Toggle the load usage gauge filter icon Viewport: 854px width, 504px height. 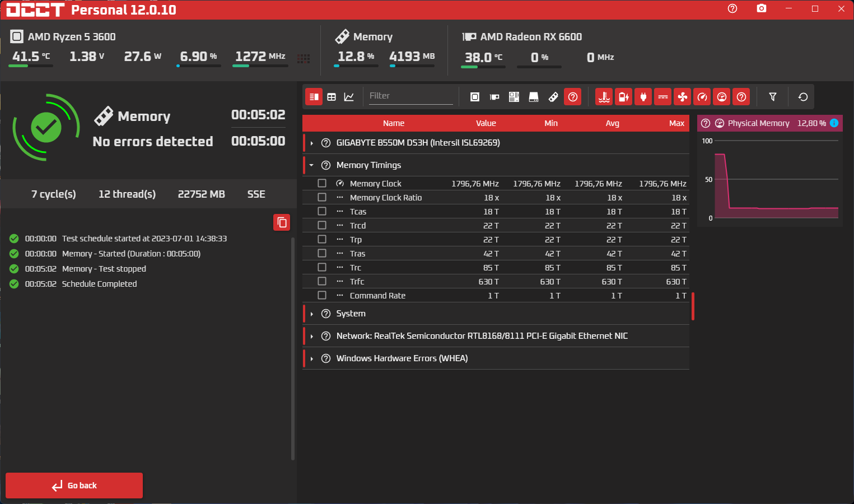(722, 97)
